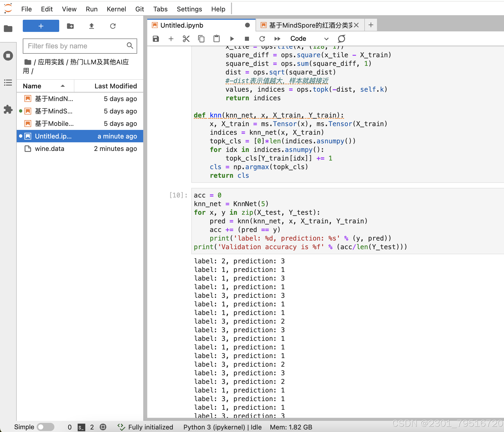Restart kernel and run all cells
The image size is (504, 432).
[x=277, y=39]
